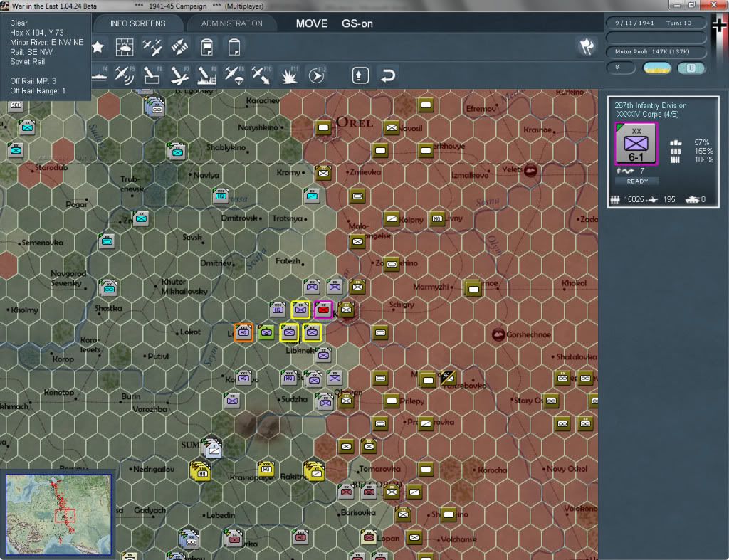Click the Motor Pool 147K (137K) field

coord(655,51)
